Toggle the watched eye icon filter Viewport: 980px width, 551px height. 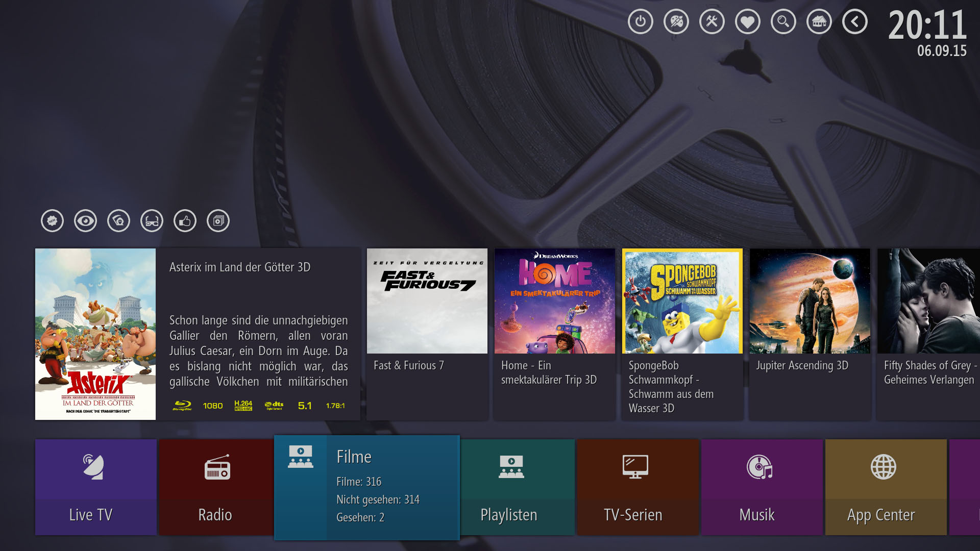pyautogui.click(x=85, y=221)
